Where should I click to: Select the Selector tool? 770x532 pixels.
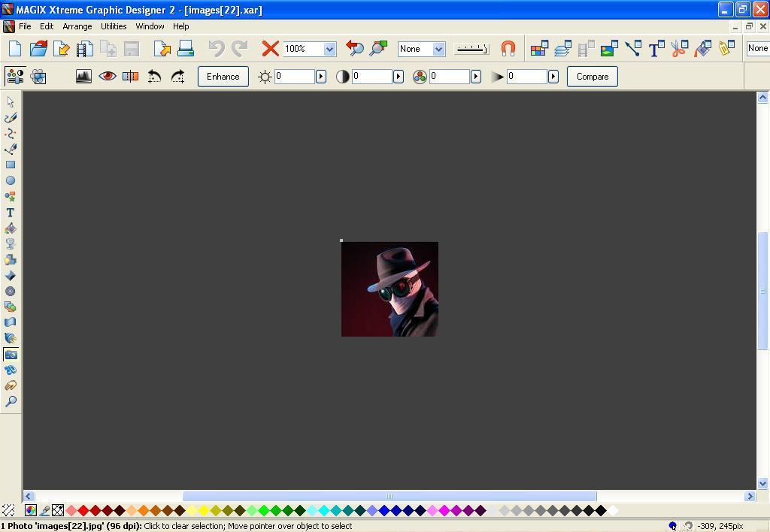(x=11, y=101)
